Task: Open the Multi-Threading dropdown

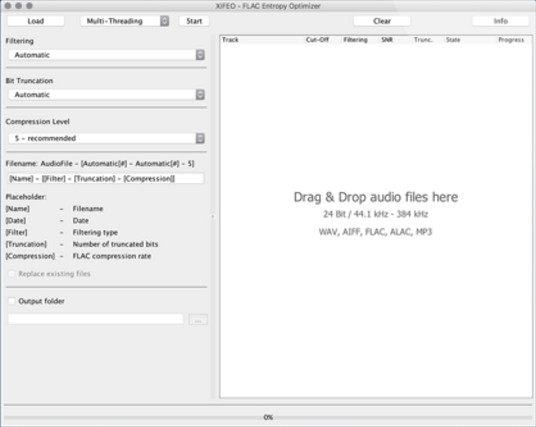Action: [125, 21]
